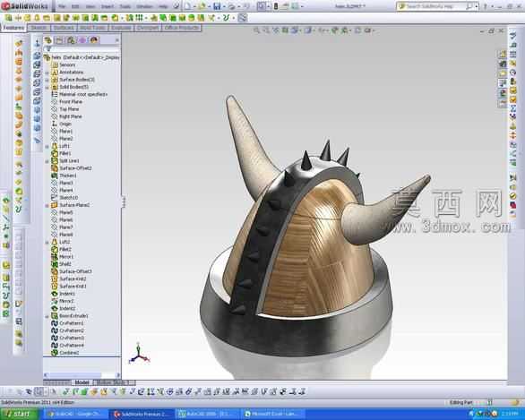The height and width of the screenshot is (420, 525).
Task: Select CrvPattern4 in feature tree
Action: (72, 346)
